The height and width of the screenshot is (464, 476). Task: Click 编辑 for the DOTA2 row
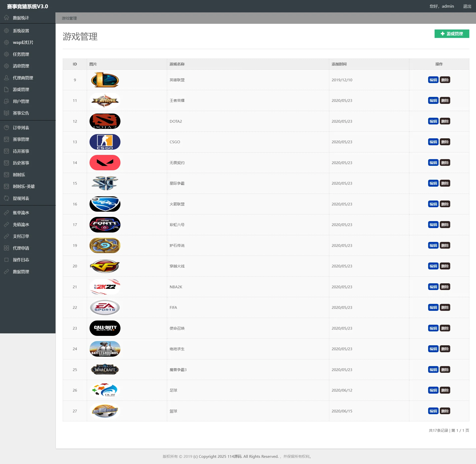433,121
